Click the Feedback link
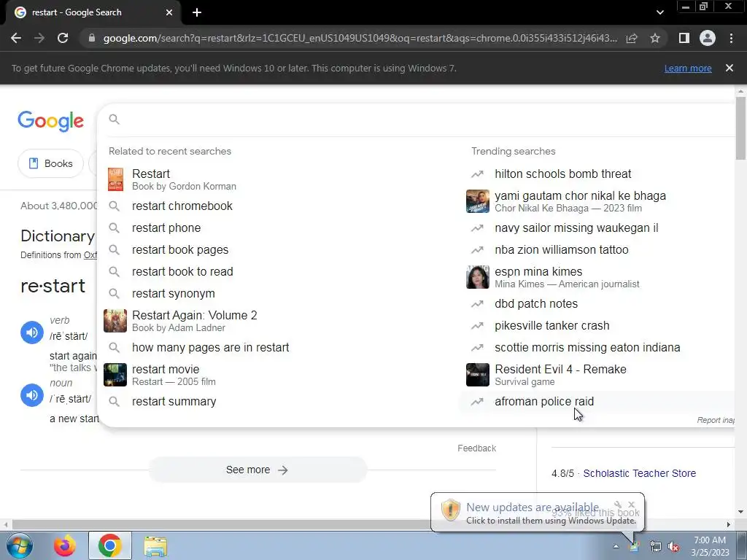The height and width of the screenshot is (560, 747). 476,448
